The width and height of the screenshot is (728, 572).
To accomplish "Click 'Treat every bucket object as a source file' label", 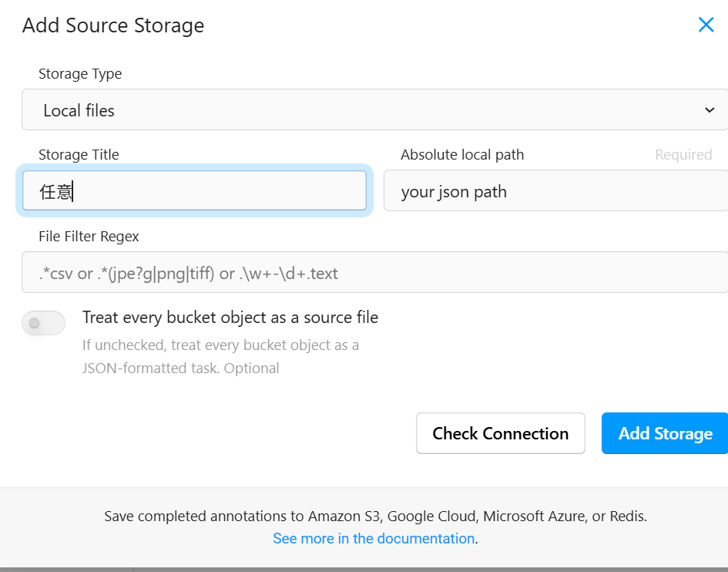I will coord(230,318).
